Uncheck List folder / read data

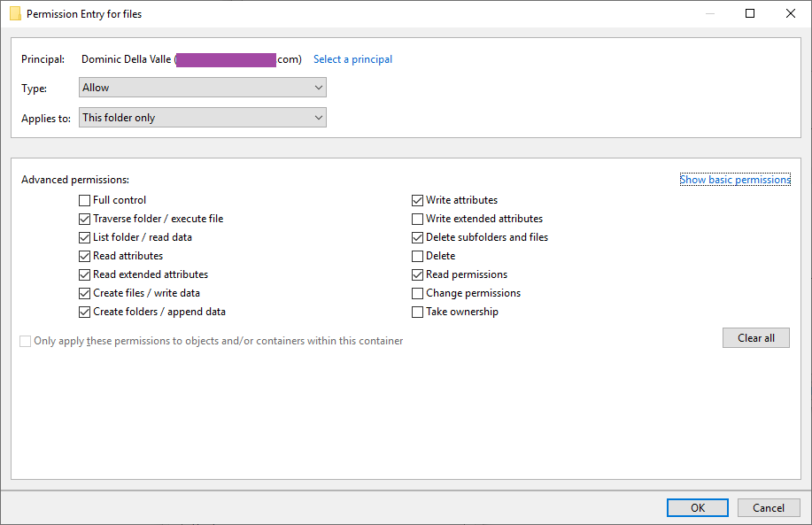coord(84,237)
